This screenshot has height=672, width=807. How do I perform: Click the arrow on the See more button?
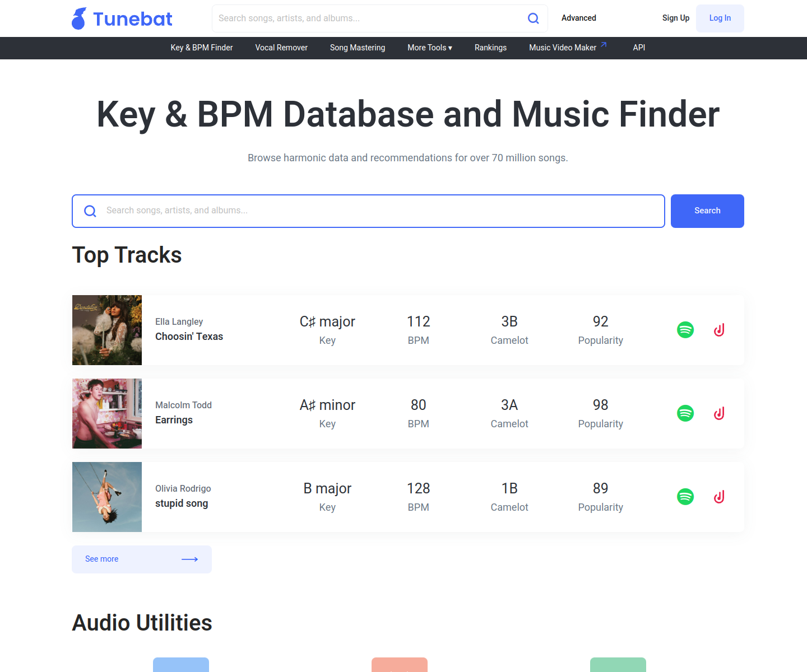(x=190, y=559)
